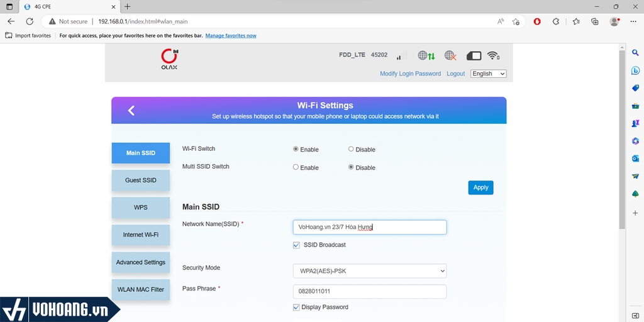This screenshot has height=322, width=644.
Task: Open the Favorites list icon
Action: [x=576, y=21]
